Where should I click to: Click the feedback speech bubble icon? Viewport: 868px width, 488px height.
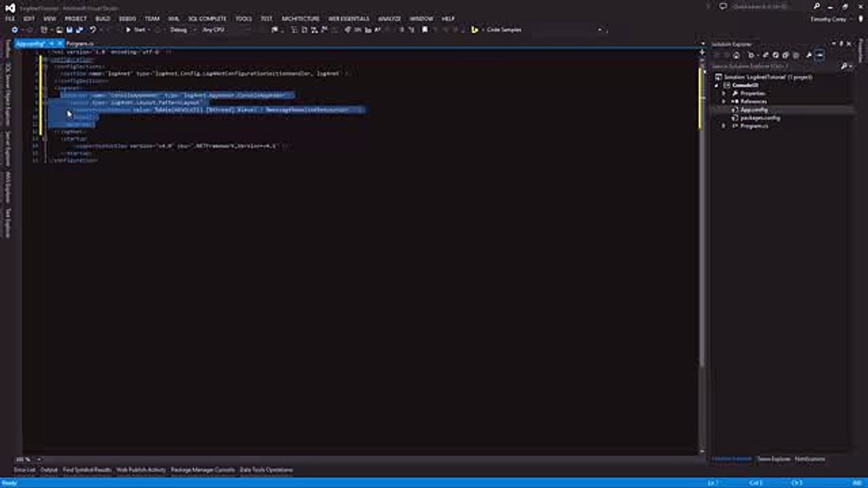pos(723,7)
